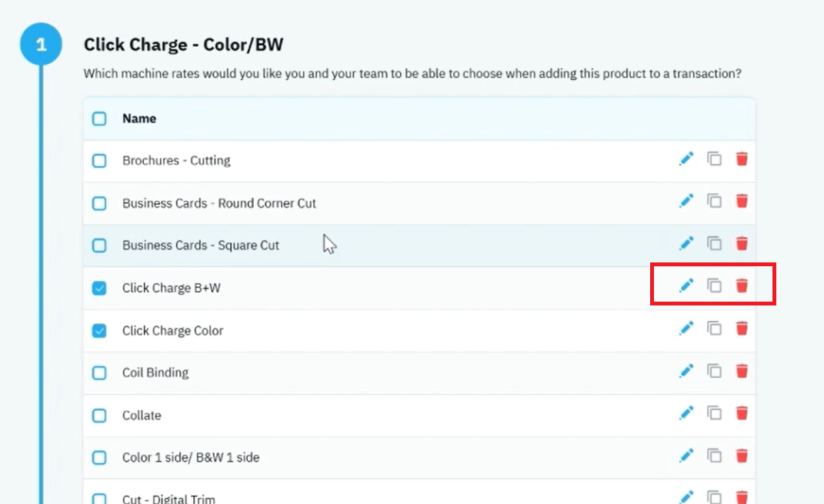Toggle the select-all checkbox next to Name
Viewport: 824px width, 504px height.
[x=99, y=118]
